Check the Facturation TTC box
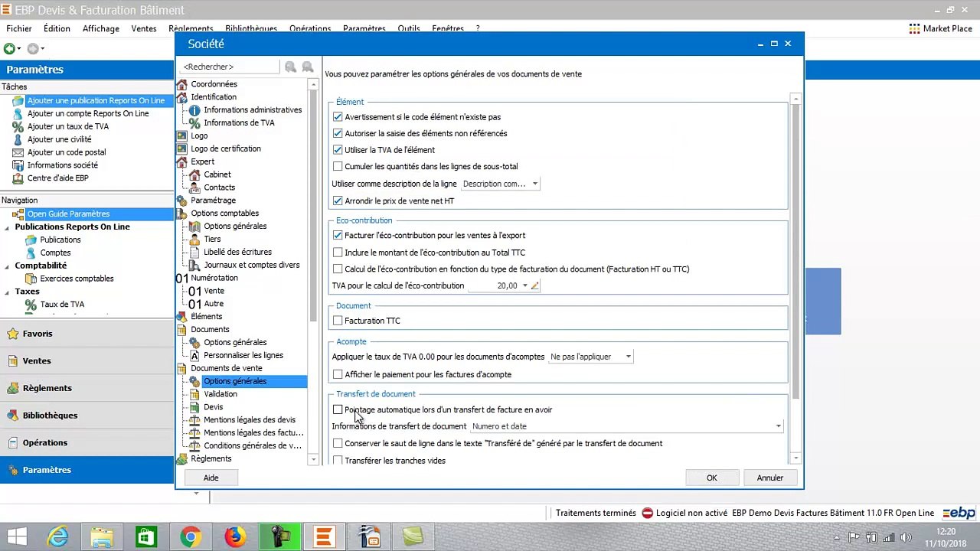 click(x=338, y=321)
